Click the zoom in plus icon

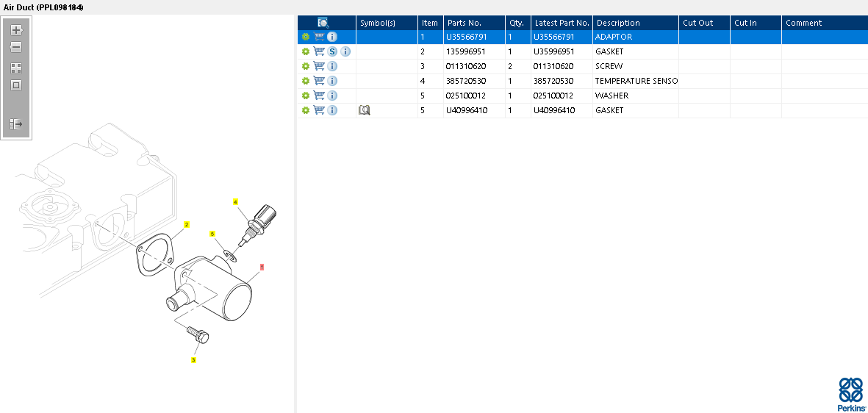pos(16,30)
